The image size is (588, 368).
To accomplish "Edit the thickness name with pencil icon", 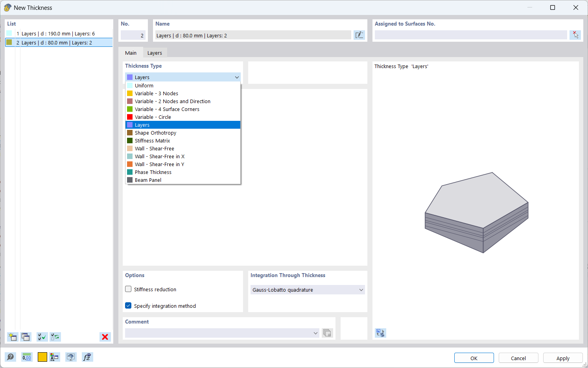I will coord(359,35).
